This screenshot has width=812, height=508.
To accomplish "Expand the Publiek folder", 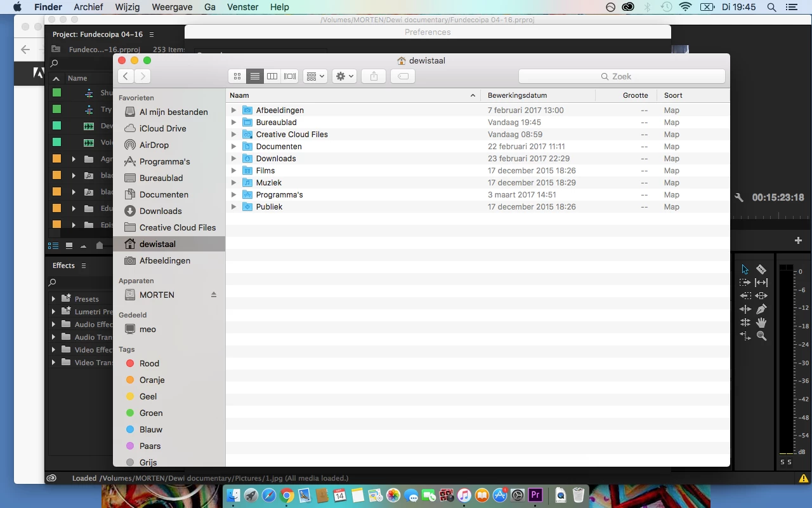I will [x=233, y=207].
